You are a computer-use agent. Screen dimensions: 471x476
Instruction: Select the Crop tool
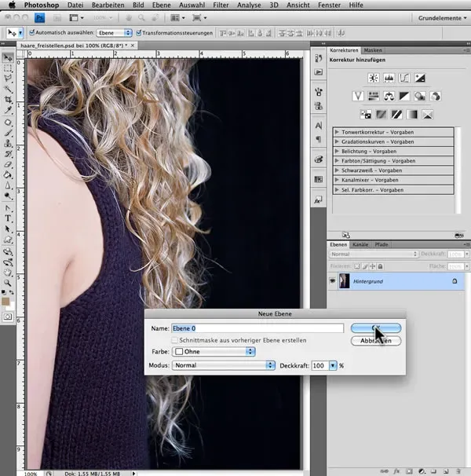tap(8, 101)
